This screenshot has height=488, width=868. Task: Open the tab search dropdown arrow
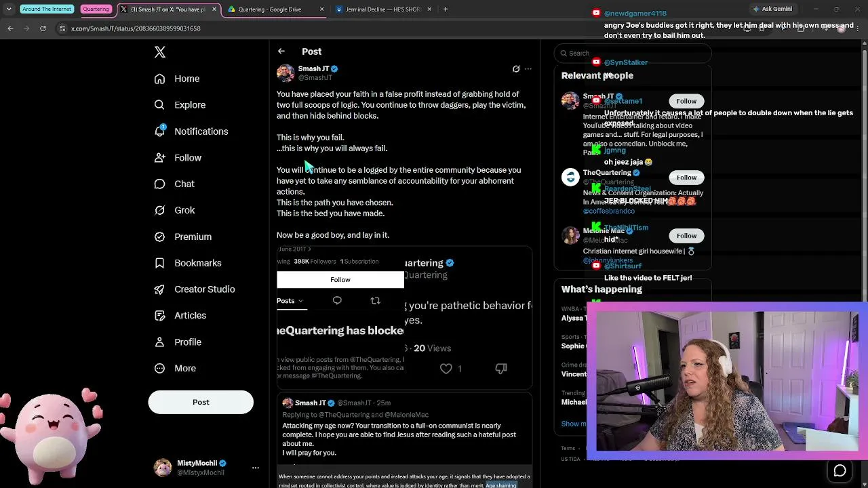coord(9,9)
